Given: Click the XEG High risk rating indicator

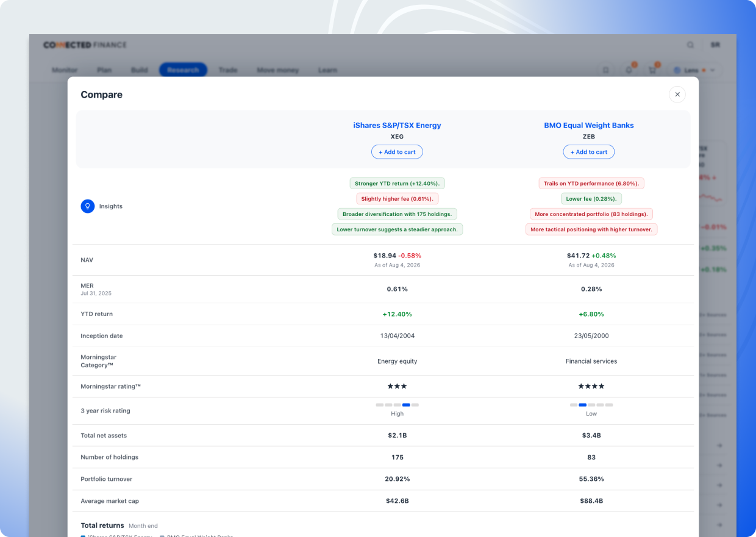Looking at the screenshot, I should coord(397,409).
